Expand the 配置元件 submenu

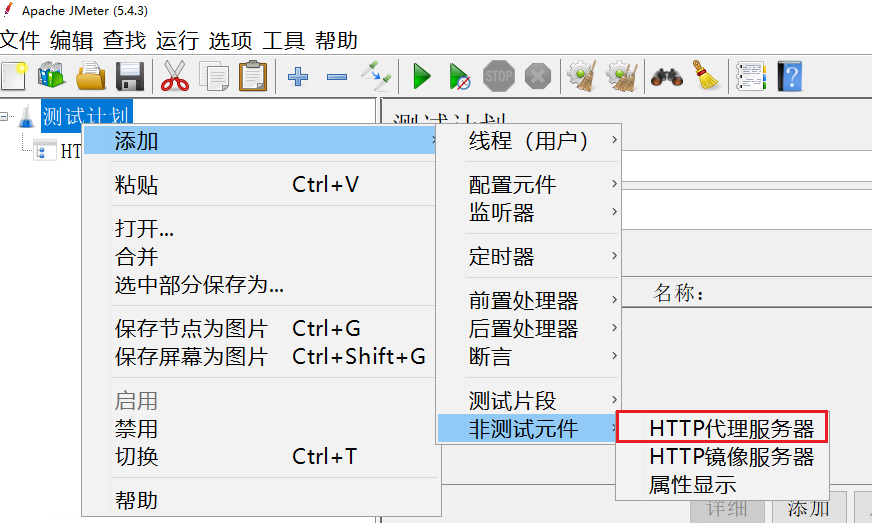[x=528, y=185]
